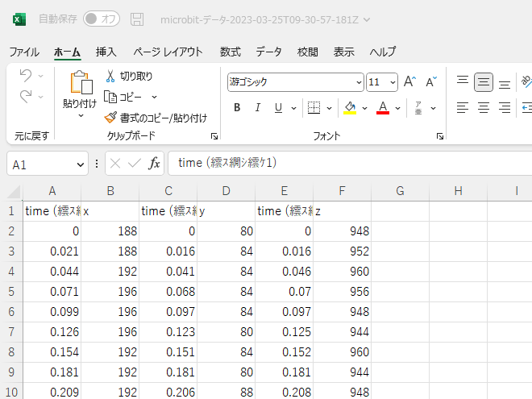Click cell containing 0.071
The height and width of the screenshot is (399, 532).
(x=52, y=292)
